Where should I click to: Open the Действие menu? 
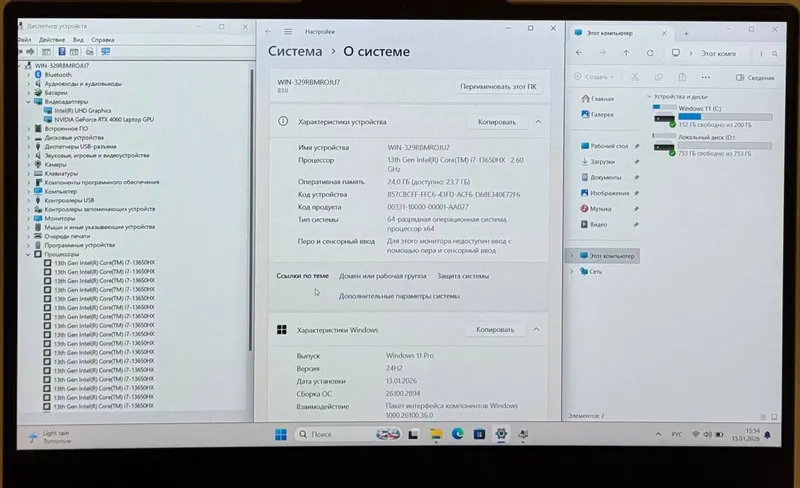(52, 40)
